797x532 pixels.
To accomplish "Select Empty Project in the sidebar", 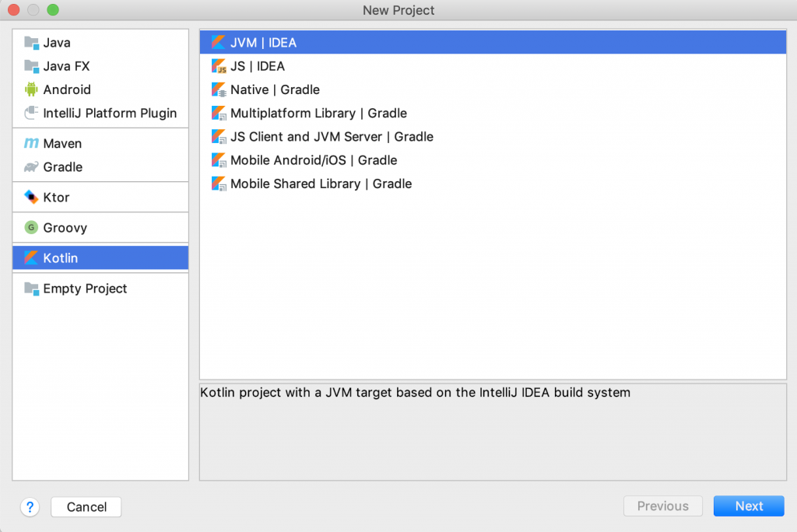I will click(85, 289).
